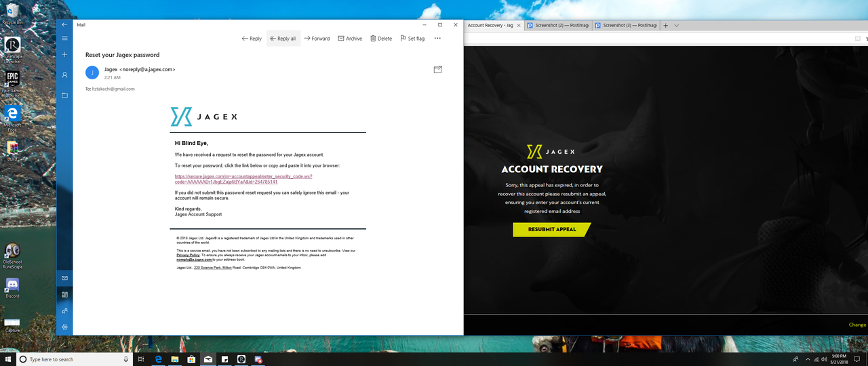Select the Epic Games Launcher desktop shortcut
The image size is (868, 366).
click(x=12, y=84)
